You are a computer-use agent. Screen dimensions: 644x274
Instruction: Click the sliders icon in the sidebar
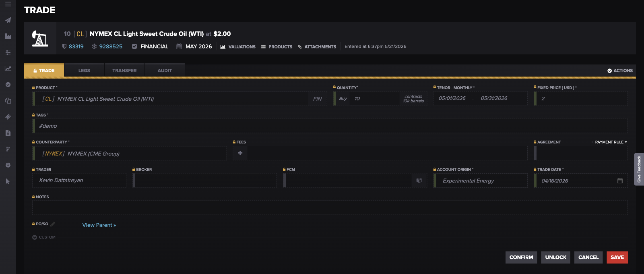pos(8,52)
